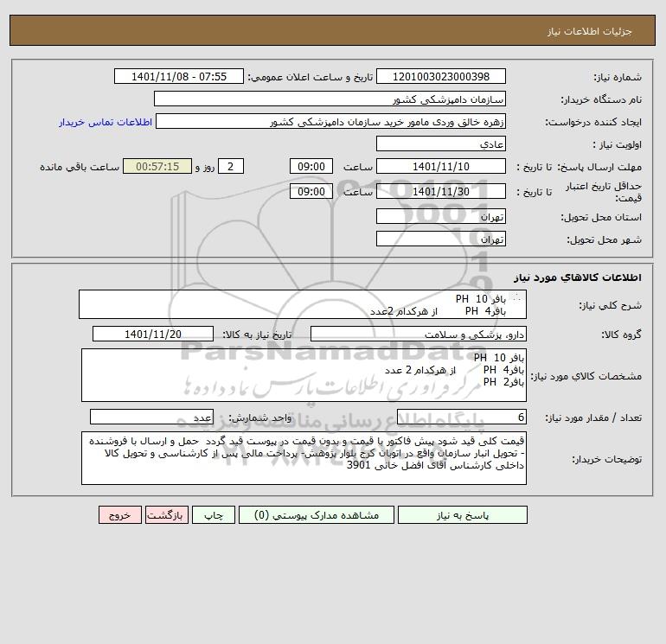Image resolution: width=666 pixels, height=644 pixels.
Task: Click the 'شهر محل تحویل:' label
Action: point(604,239)
